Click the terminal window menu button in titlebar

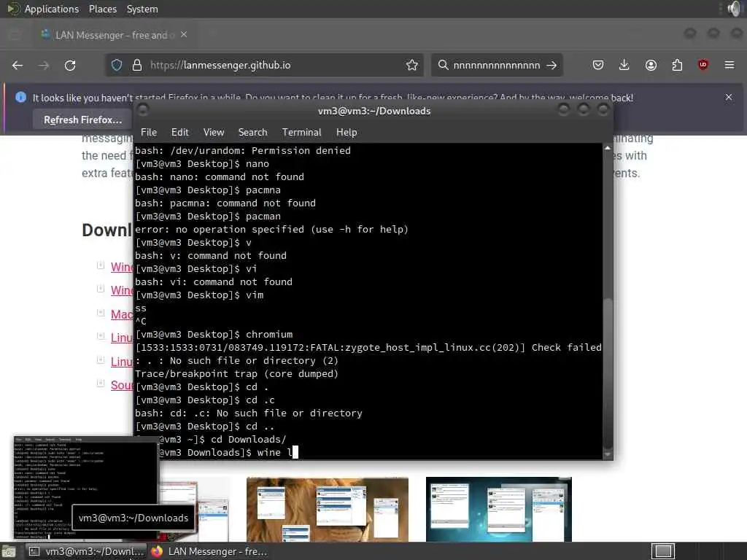pyautogui.click(x=142, y=111)
